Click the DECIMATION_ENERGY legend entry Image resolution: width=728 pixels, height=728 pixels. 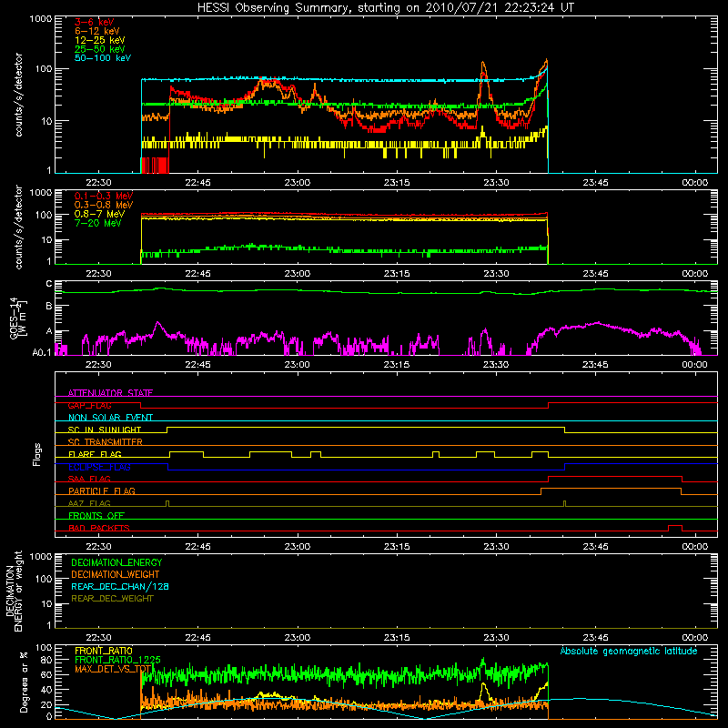(x=116, y=562)
